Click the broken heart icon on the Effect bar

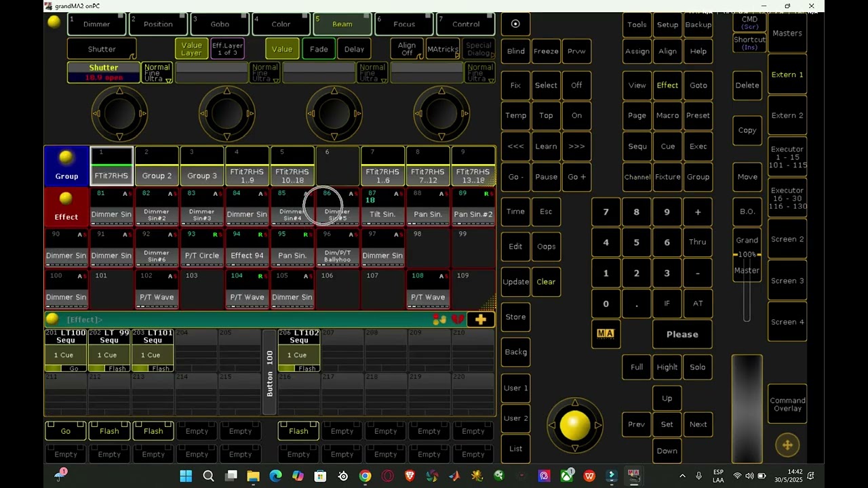pos(458,319)
